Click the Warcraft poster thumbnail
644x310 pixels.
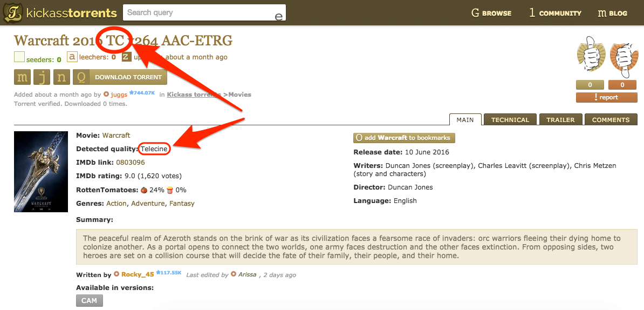tap(41, 172)
